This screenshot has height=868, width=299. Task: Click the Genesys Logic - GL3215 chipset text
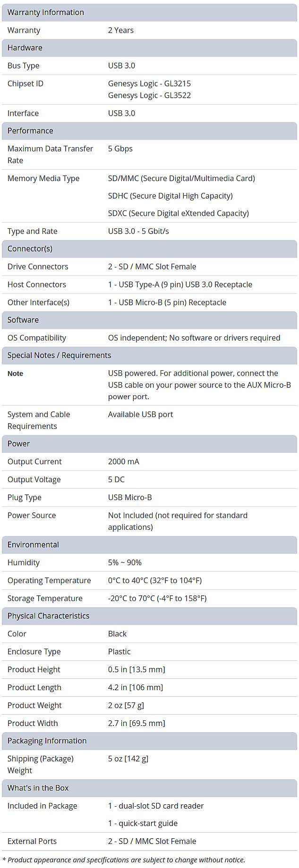149,83
